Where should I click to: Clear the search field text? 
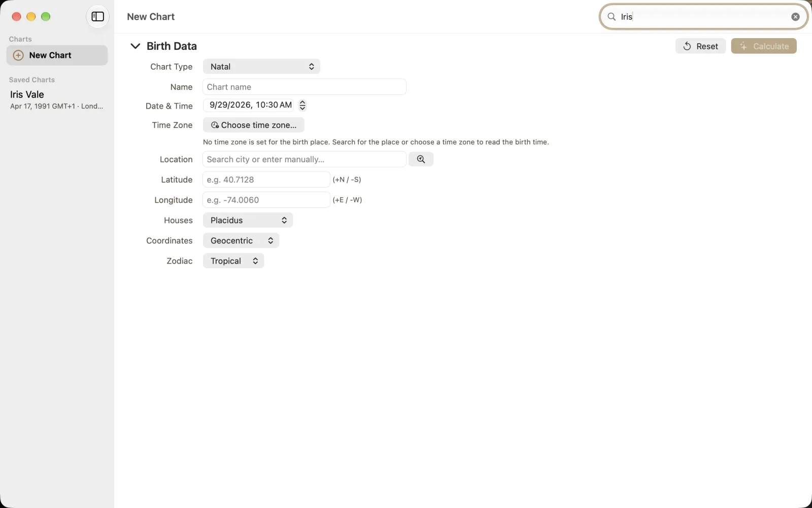pyautogui.click(x=795, y=17)
